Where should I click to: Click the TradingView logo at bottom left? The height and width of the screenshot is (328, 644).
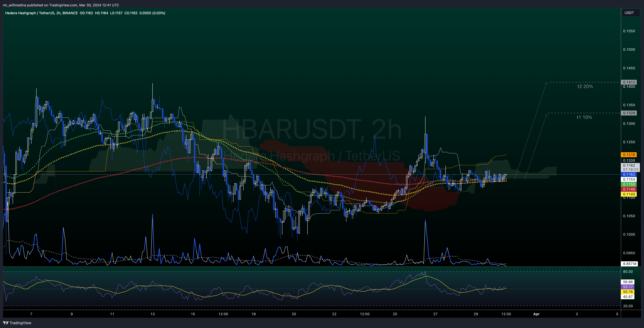17,323
